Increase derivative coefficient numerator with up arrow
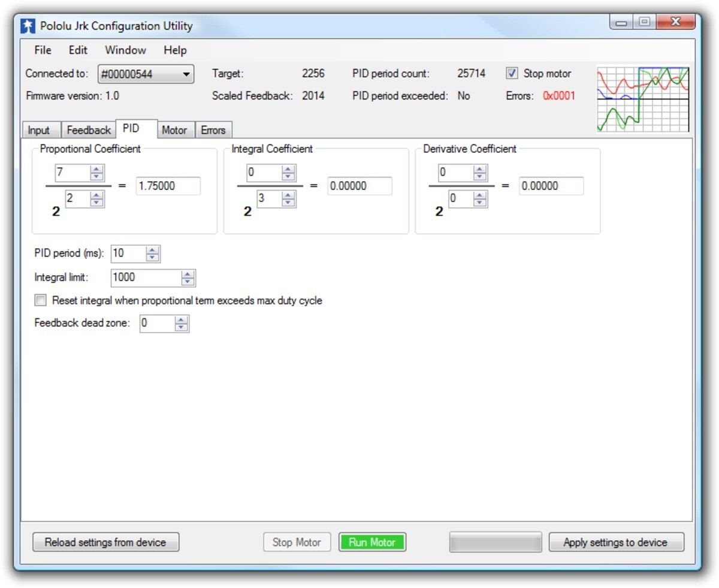 480,170
